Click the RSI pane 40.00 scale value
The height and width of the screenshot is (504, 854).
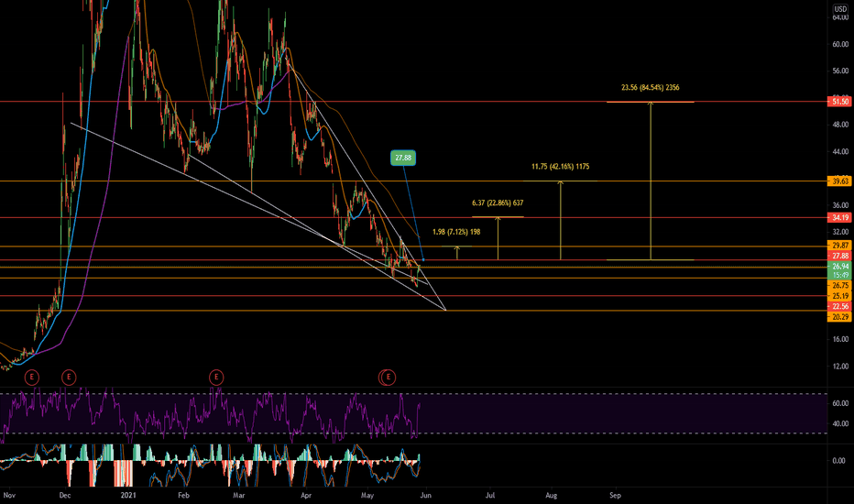click(x=840, y=424)
